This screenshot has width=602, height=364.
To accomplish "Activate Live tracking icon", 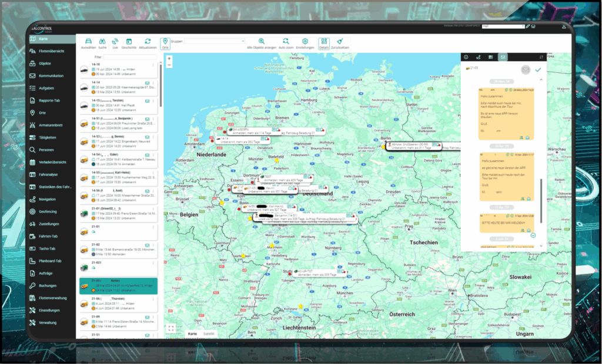I will click(x=115, y=42).
